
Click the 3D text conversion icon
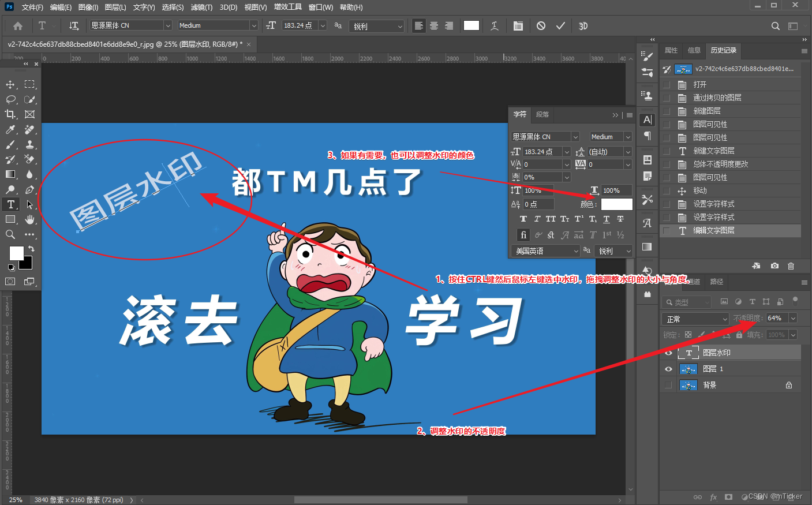coord(583,26)
